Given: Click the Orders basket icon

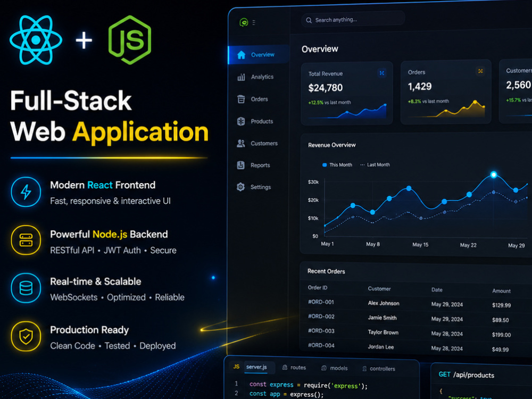Looking at the screenshot, I should click(241, 99).
